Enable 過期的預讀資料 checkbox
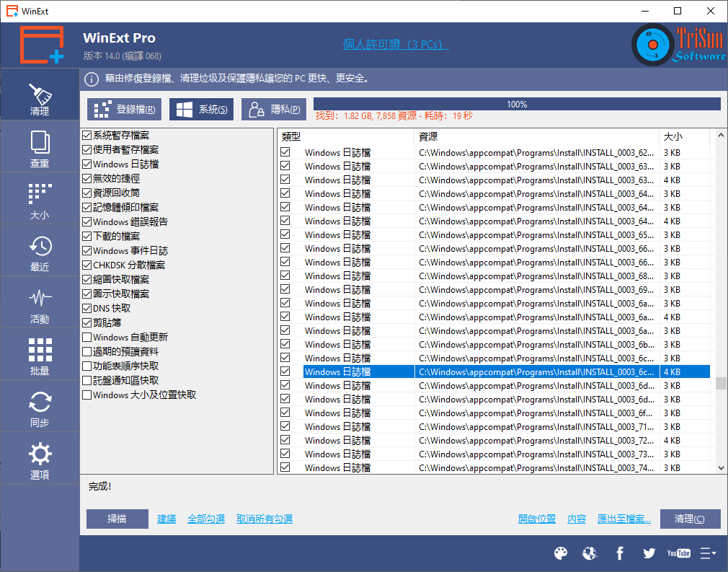 tap(86, 351)
